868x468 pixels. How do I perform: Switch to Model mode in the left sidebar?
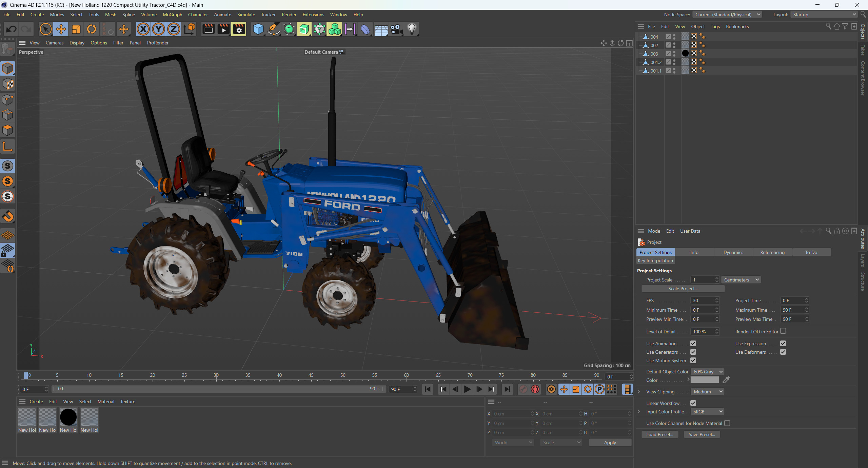click(8, 69)
